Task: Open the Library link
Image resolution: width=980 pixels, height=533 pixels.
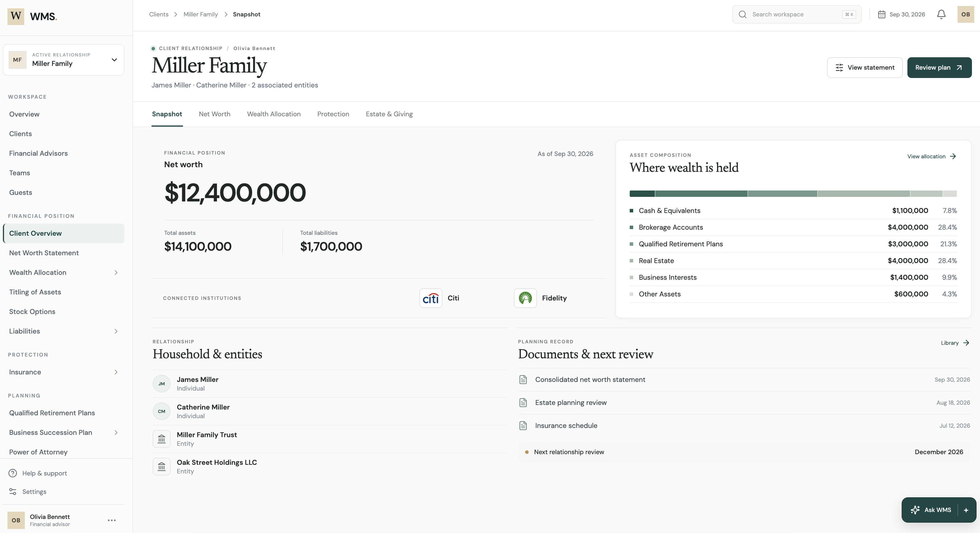Action: [955, 343]
